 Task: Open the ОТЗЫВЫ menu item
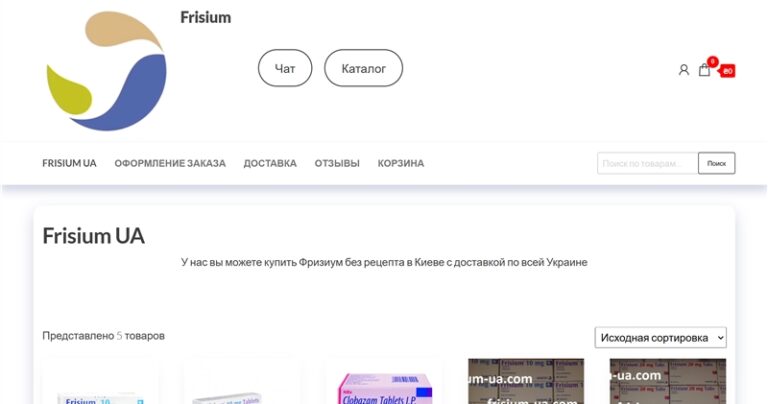coord(337,163)
